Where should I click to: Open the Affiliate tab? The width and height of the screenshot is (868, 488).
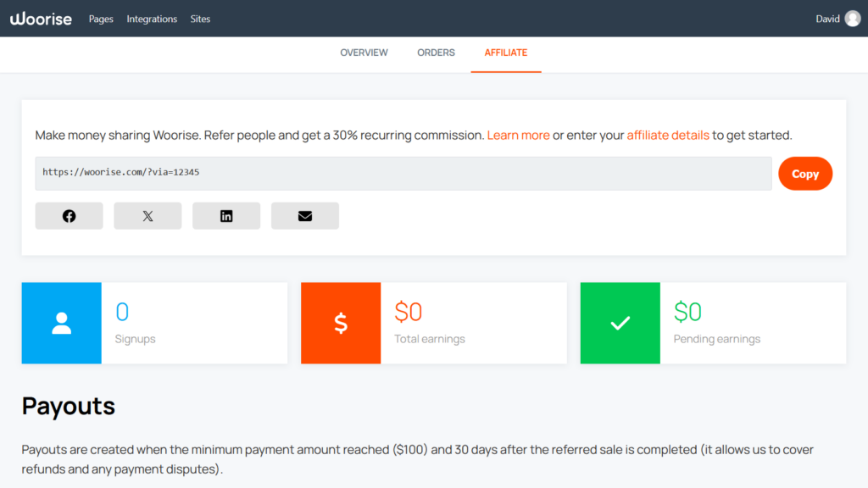point(506,53)
